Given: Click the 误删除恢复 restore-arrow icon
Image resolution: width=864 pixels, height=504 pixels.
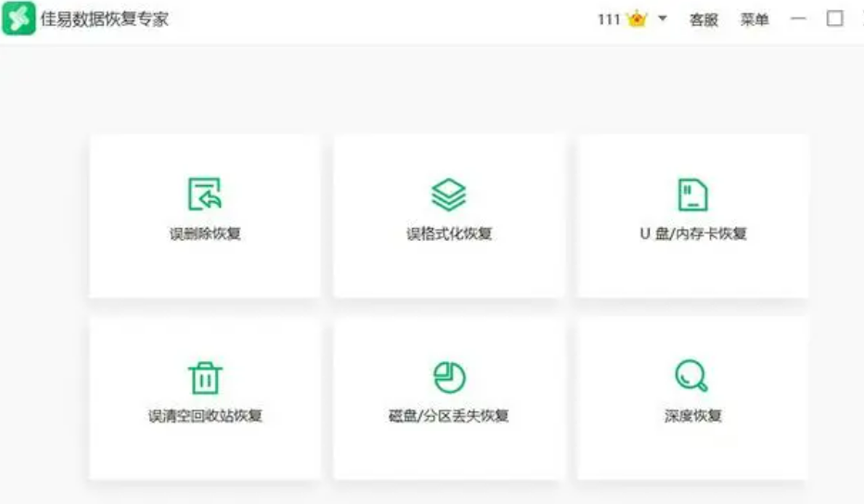Looking at the screenshot, I should 205,194.
